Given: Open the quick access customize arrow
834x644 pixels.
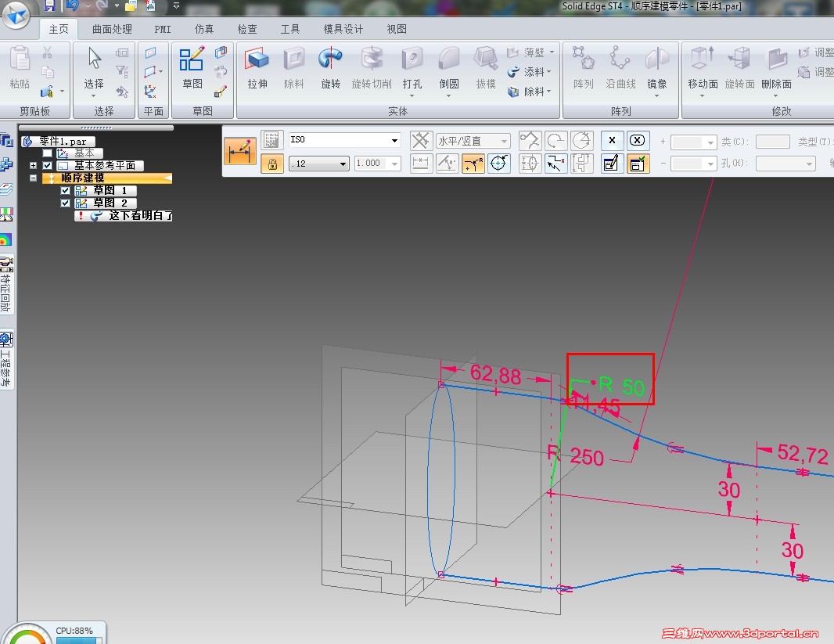Looking at the screenshot, I should pos(176,5).
